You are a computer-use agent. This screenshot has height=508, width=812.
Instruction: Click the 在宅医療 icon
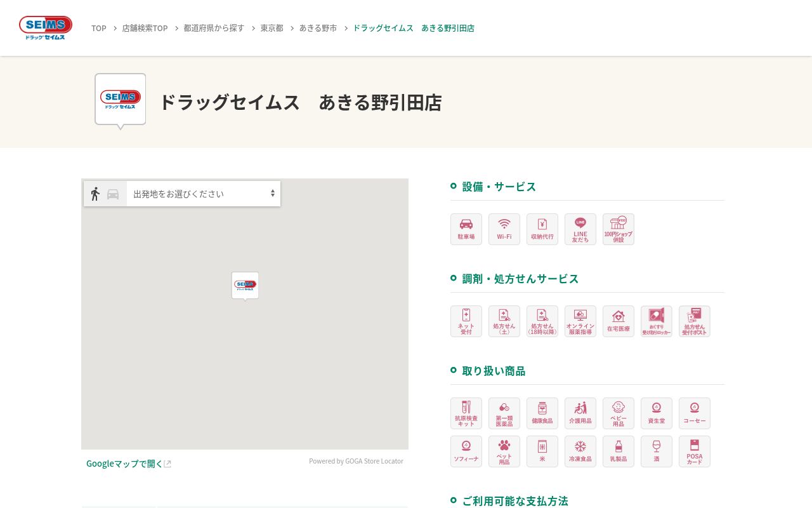tap(619, 321)
